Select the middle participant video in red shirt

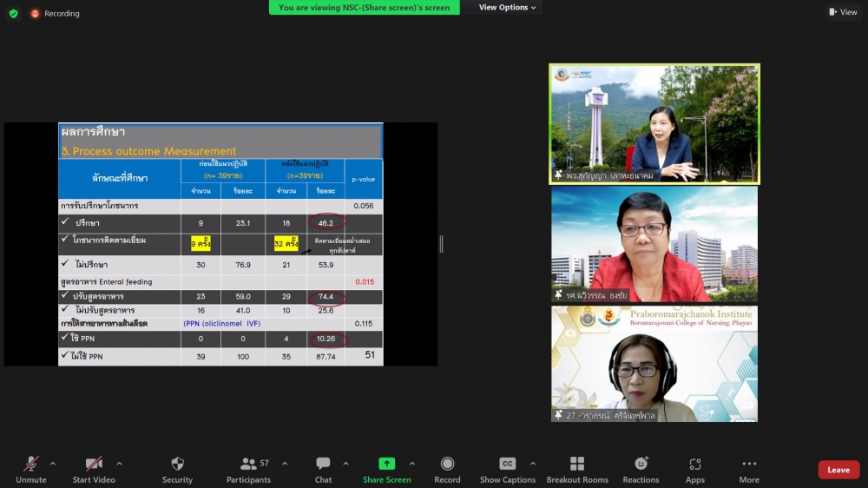click(x=654, y=245)
